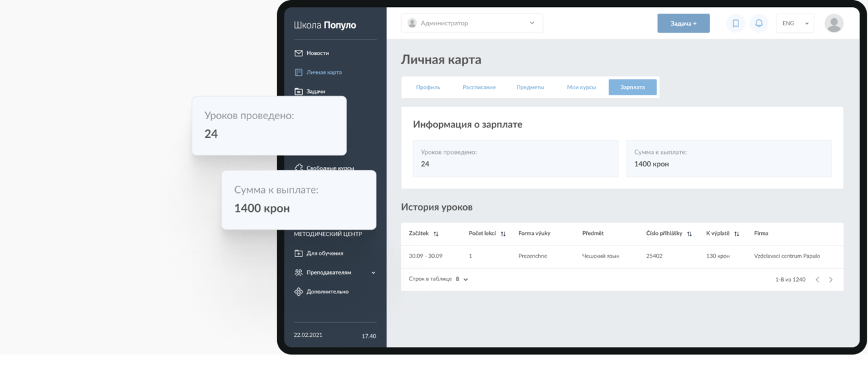
Task: Open the Задачи folder icon
Action: [x=299, y=92]
